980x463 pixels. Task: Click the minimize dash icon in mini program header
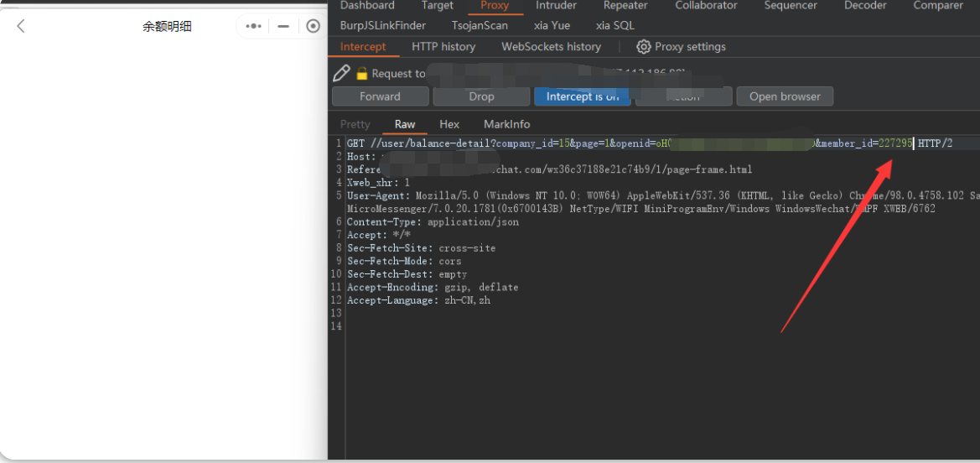pos(283,26)
